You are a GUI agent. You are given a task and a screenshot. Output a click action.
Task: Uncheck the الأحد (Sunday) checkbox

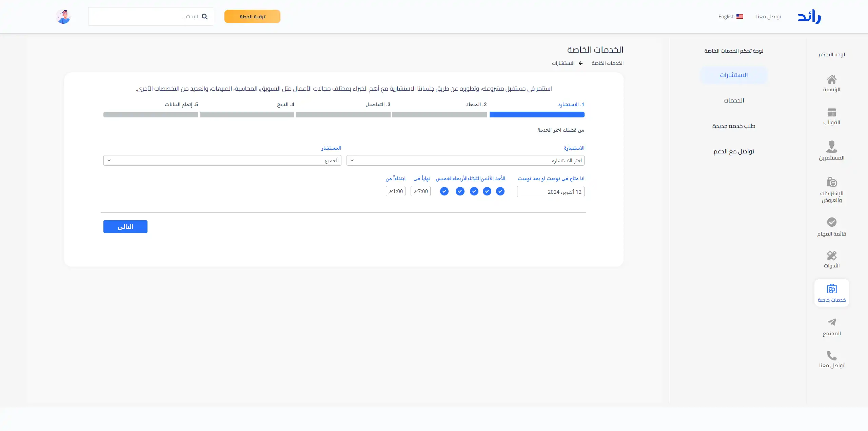(500, 191)
